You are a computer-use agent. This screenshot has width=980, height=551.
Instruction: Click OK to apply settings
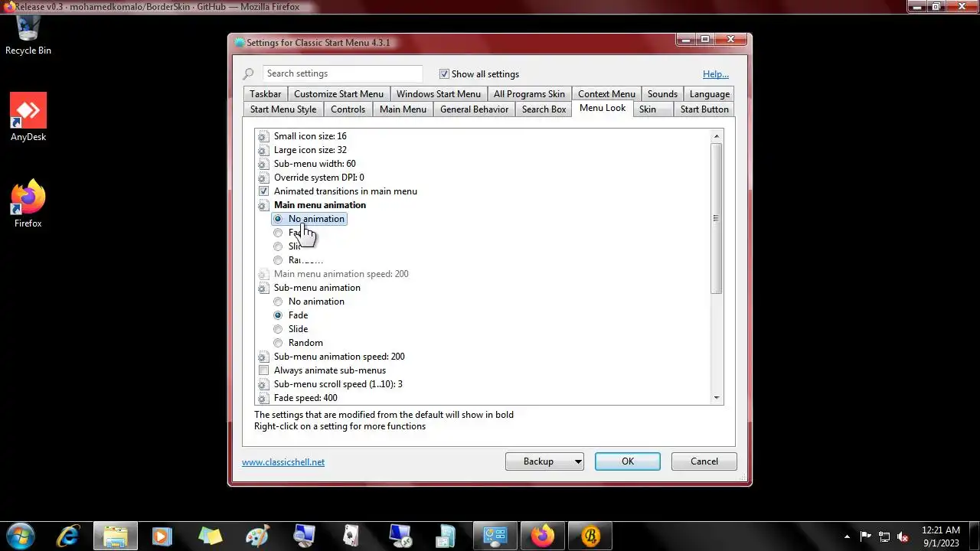pos(628,461)
